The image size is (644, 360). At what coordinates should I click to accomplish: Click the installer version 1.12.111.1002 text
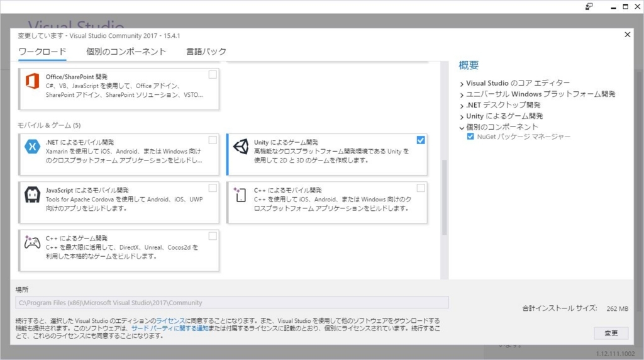[615, 354]
